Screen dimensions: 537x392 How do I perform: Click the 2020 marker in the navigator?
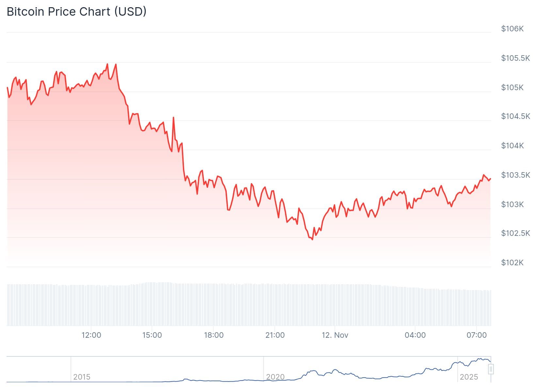click(x=275, y=377)
